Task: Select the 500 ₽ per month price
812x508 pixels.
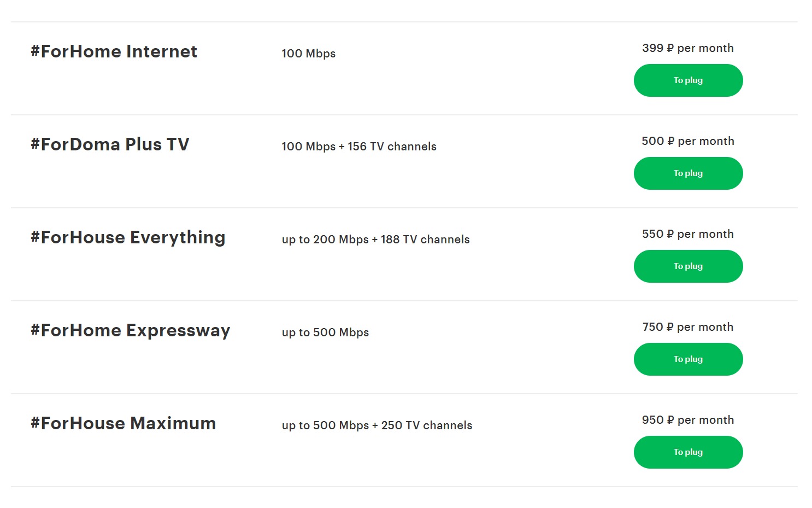Action: coord(688,141)
